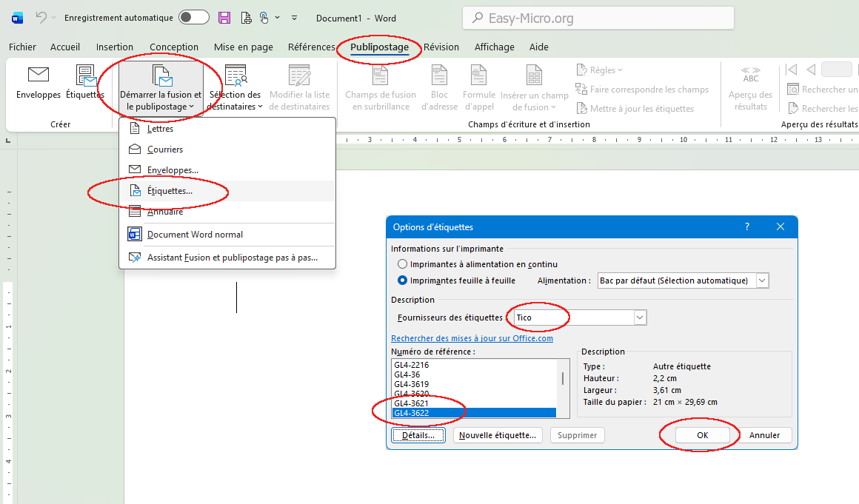Viewport: 859px width, 504px height.
Task: Click the purple Save icon in title bar
Action: click(x=224, y=18)
